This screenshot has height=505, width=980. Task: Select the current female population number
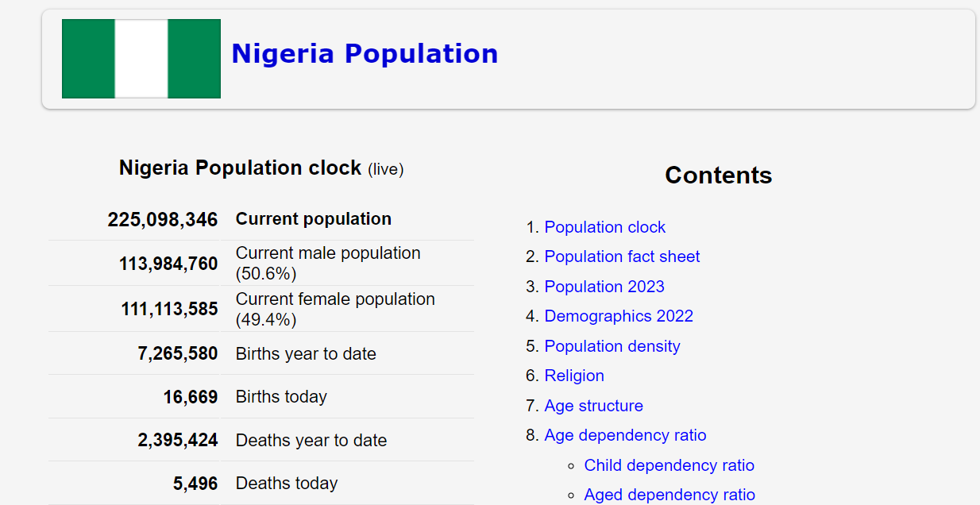pos(169,310)
